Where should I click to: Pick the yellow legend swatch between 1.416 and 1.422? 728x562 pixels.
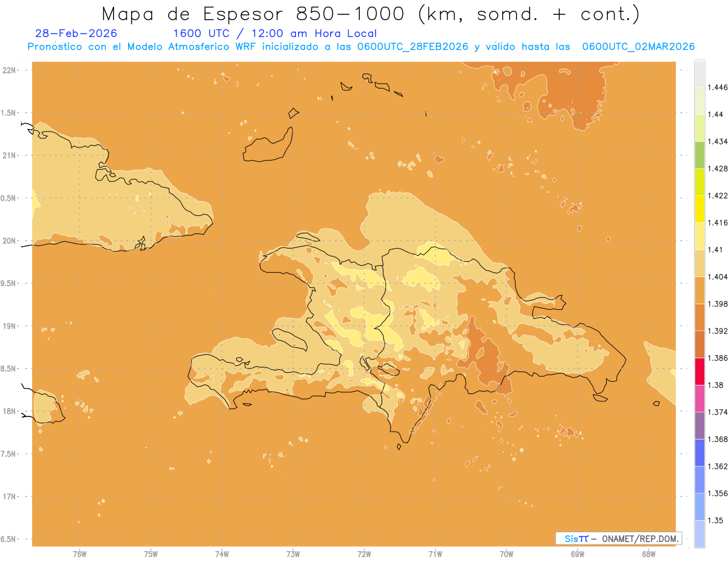coord(699,209)
